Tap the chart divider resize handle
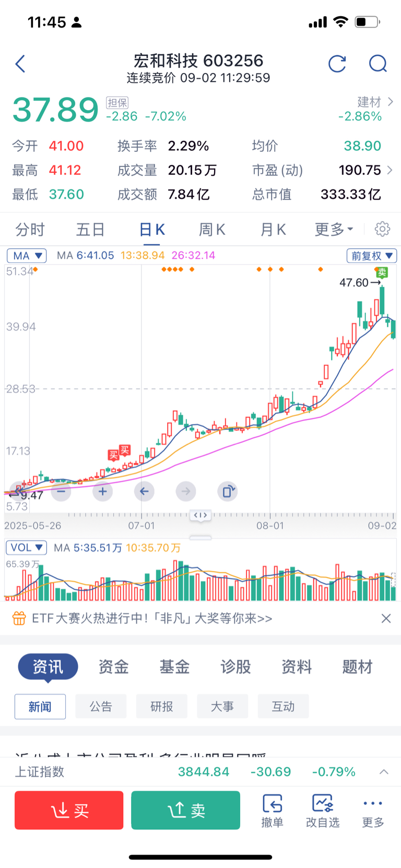401x868 pixels. click(x=200, y=515)
